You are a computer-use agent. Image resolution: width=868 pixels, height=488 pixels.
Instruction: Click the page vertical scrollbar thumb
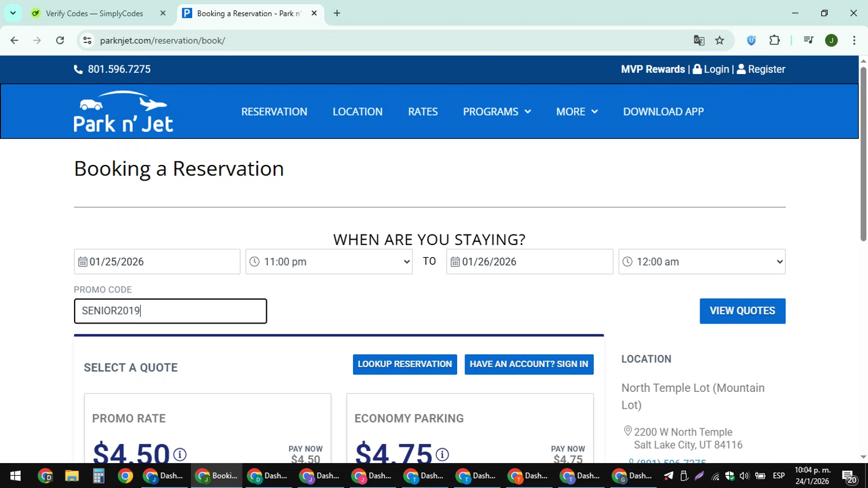[x=863, y=154]
